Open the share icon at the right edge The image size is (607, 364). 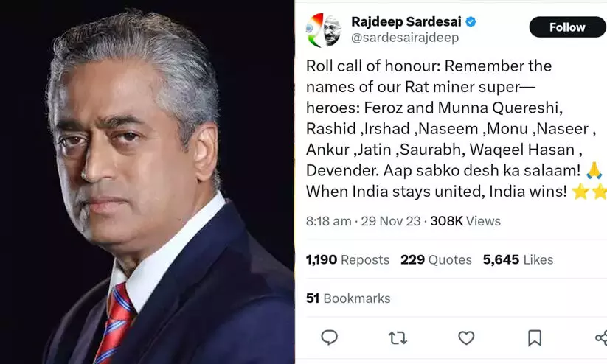click(601, 338)
